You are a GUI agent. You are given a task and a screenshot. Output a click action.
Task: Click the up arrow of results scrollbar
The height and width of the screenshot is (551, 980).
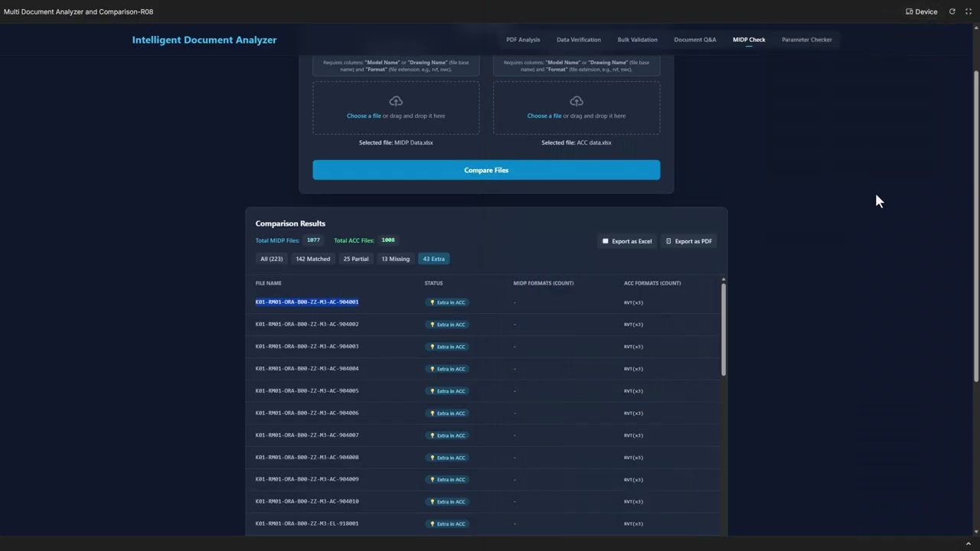point(724,279)
